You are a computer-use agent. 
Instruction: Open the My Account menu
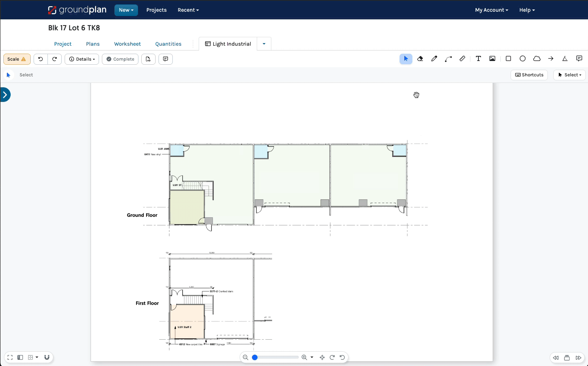(492, 10)
